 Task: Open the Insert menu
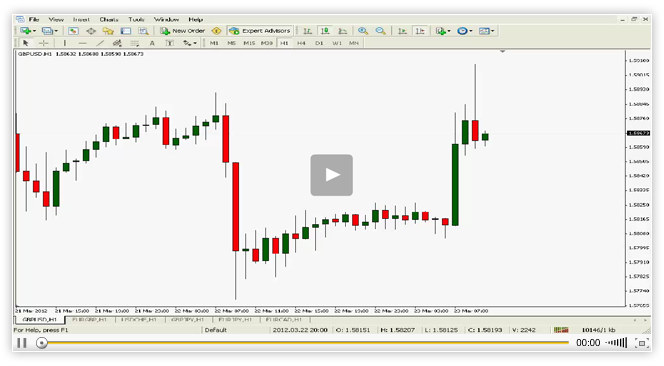[x=81, y=19]
